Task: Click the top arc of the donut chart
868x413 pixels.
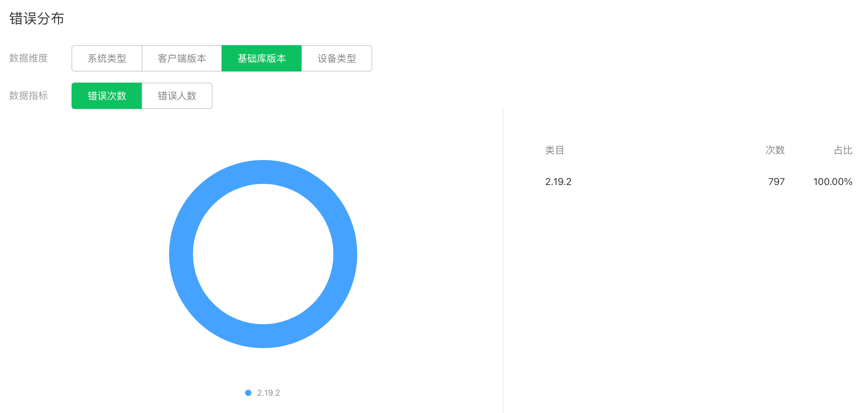Action: [x=263, y=172]
